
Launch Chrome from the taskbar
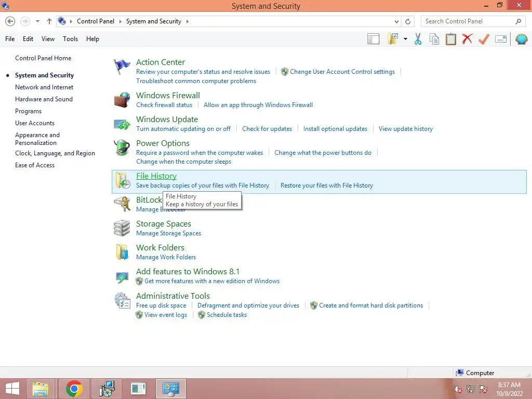pos(74,389)
